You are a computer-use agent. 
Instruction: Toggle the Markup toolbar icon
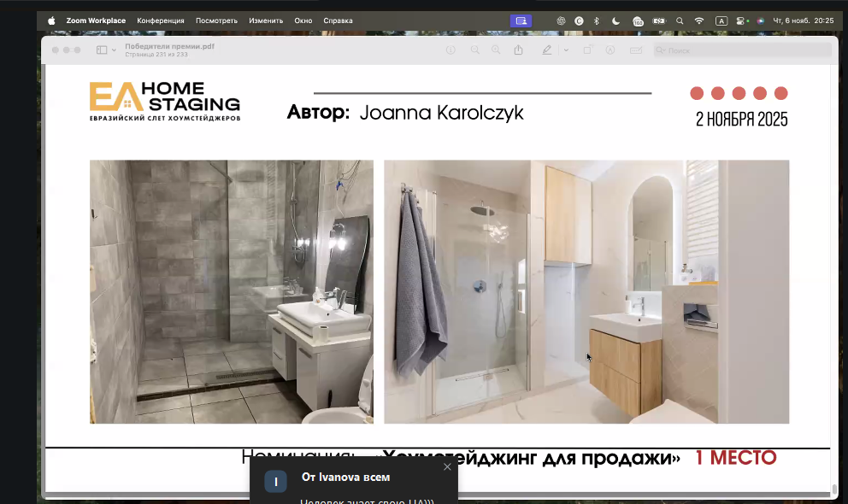(610, 50)
